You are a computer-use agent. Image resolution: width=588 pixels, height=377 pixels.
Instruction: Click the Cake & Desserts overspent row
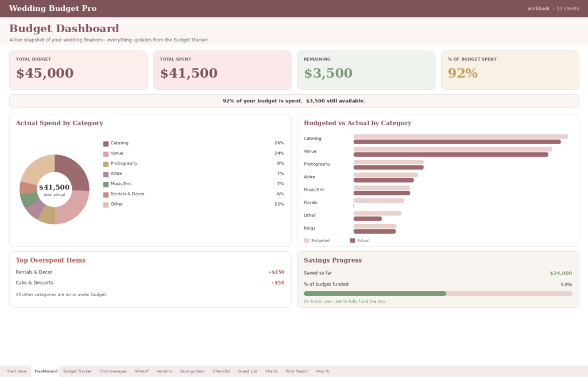pos(150,282)
